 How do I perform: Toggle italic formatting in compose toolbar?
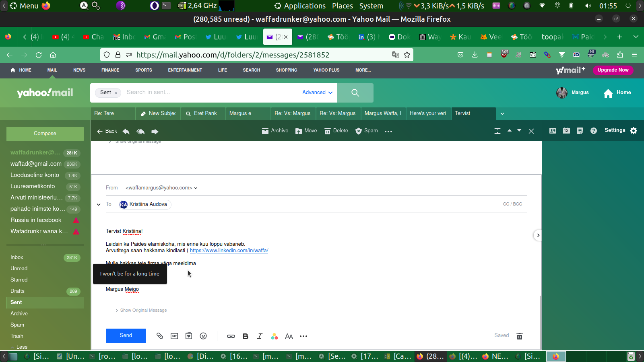[x=260, y=336]
